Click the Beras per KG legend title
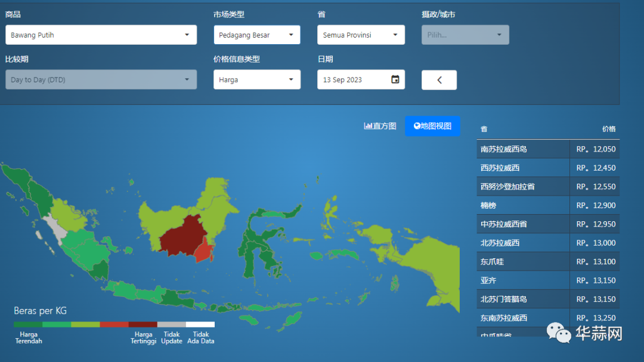The width and height of the screenshot is (644, 362). (x=41, y=311)
